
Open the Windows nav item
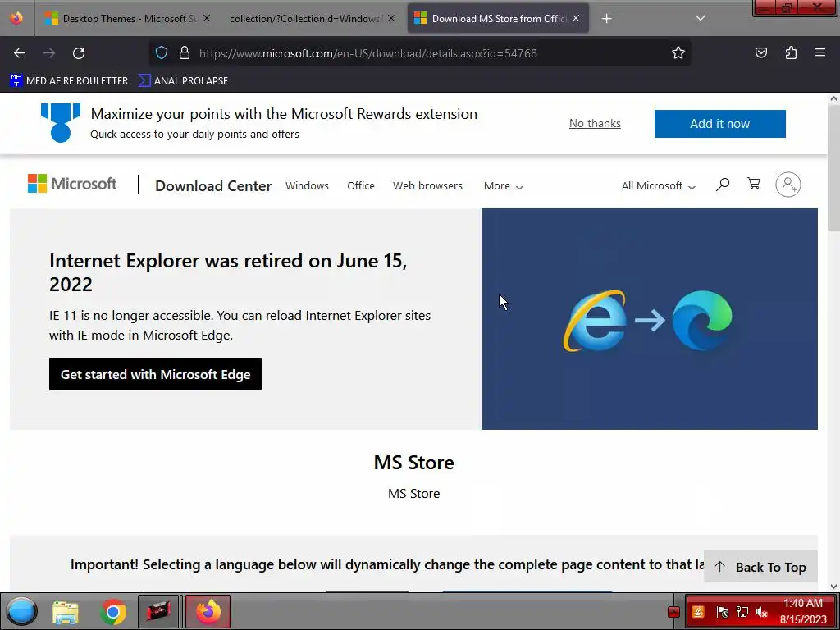[x=307, y=186]
